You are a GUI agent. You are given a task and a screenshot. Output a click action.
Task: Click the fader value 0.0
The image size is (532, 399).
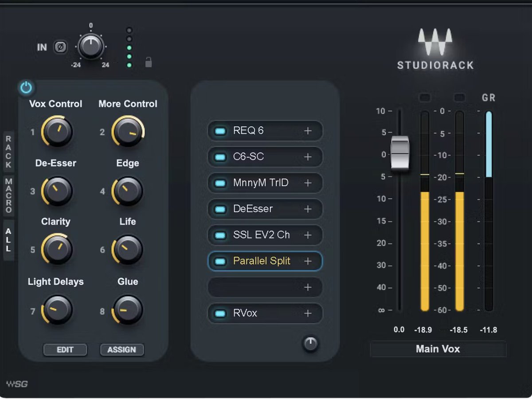[399, 330]
